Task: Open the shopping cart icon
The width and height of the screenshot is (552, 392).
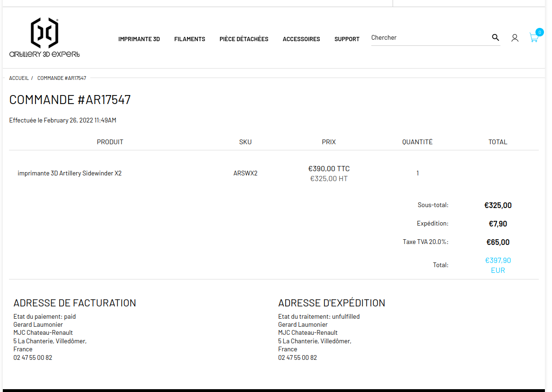Action: point(534,38)
